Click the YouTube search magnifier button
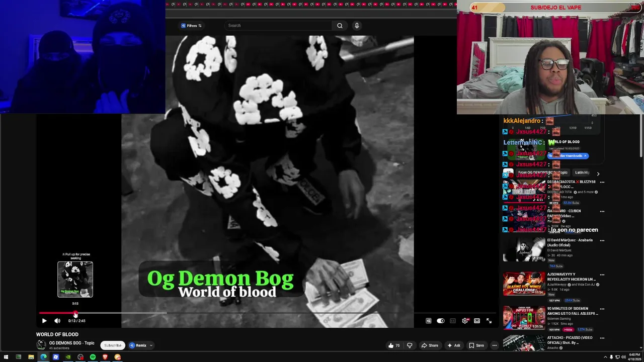Viewport: 644px width, 362px height. (x=340, y=26)
